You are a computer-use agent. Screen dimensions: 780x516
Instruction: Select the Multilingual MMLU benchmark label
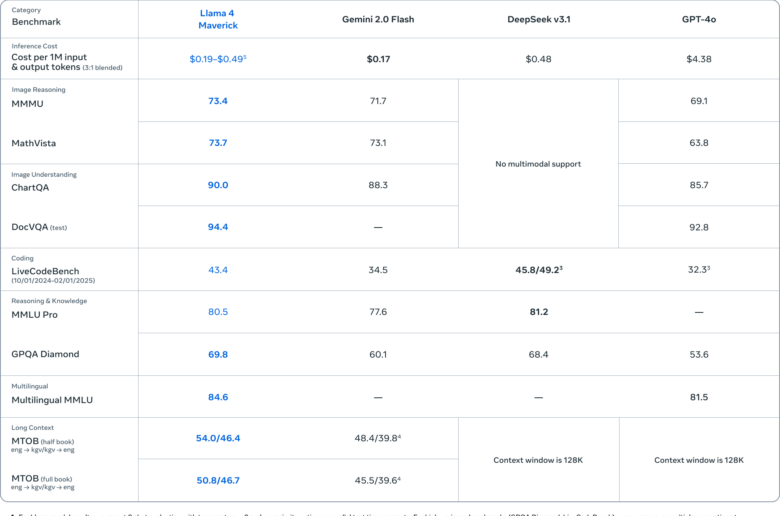[52, 400]
